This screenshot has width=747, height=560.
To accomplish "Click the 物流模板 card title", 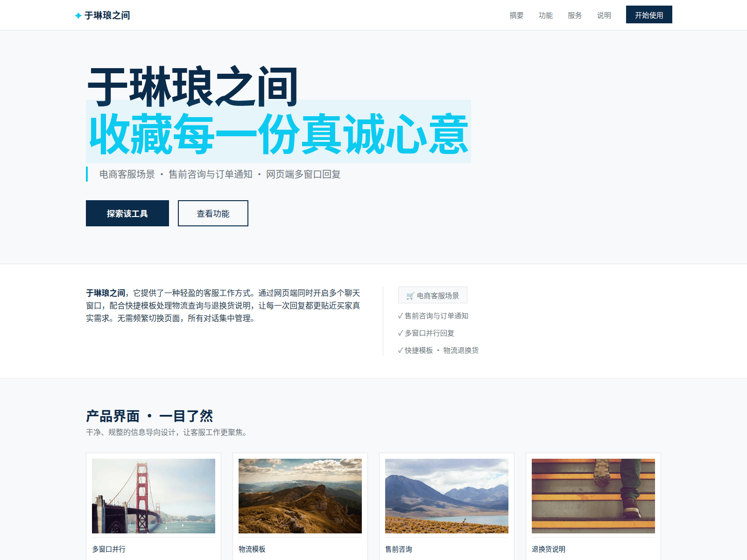I will 252,549.
